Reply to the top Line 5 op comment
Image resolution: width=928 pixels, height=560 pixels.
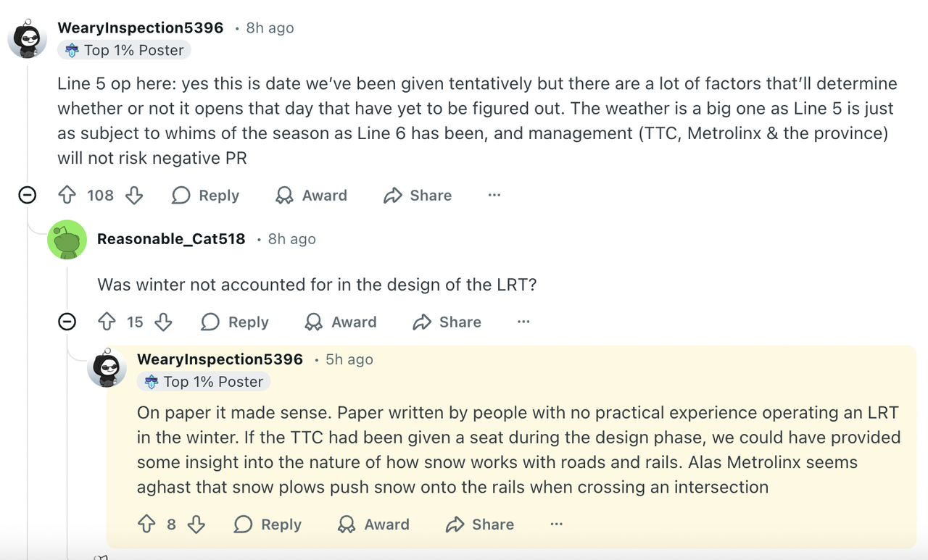point(206,195)
